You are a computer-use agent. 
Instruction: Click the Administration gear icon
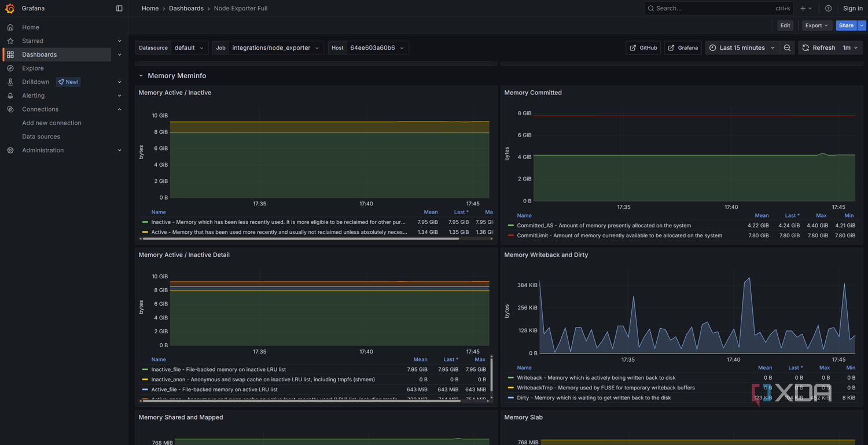pos(10,150)
